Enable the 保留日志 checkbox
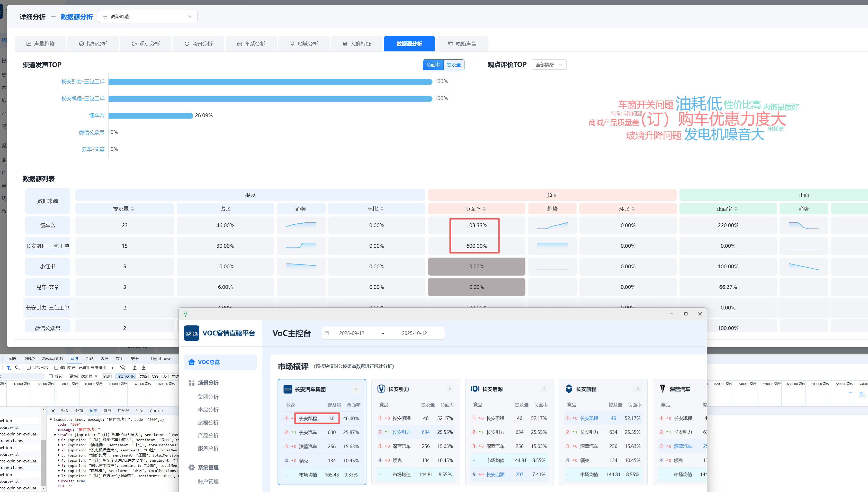This screenshot has height=492, width=868. coord(29,368)
